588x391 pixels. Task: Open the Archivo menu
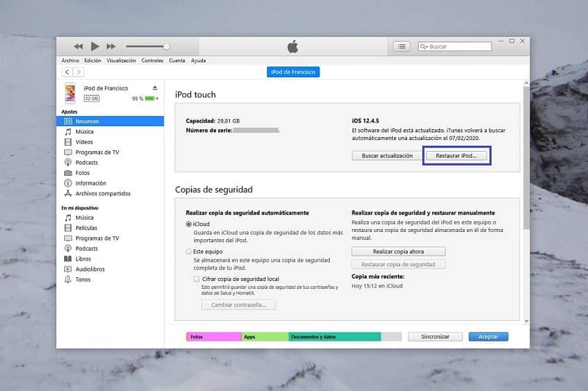[70, 61]
